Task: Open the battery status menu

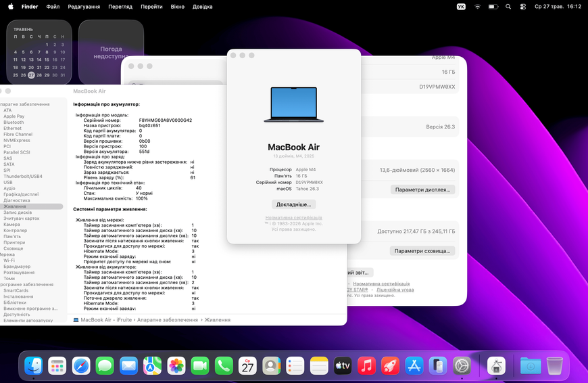Action: (x=493, y=7)
